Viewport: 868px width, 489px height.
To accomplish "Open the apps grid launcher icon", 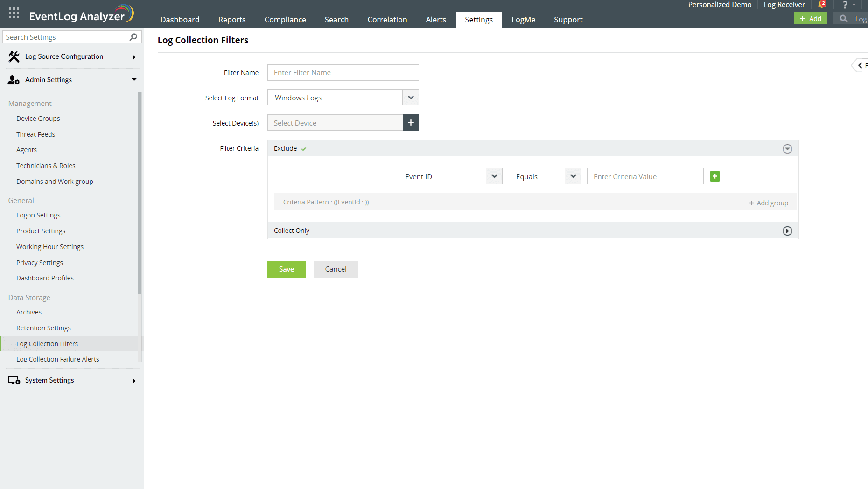I will (14, 13).
